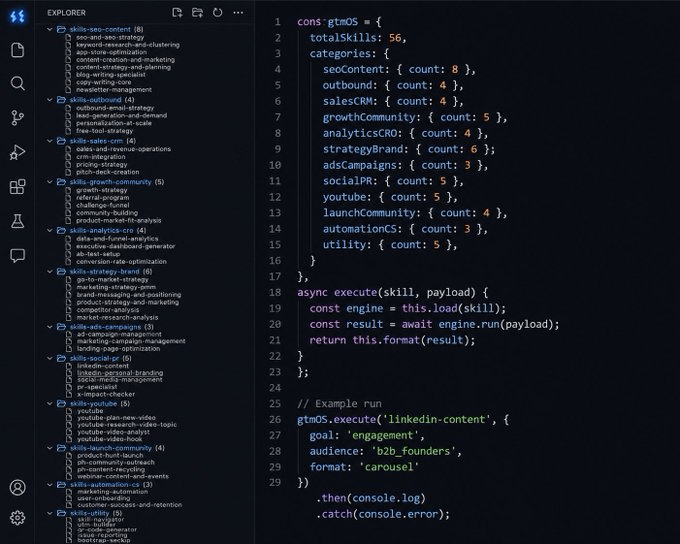Open customer-success-and-retention file
The image size is (680, 544).
(129, 505)
